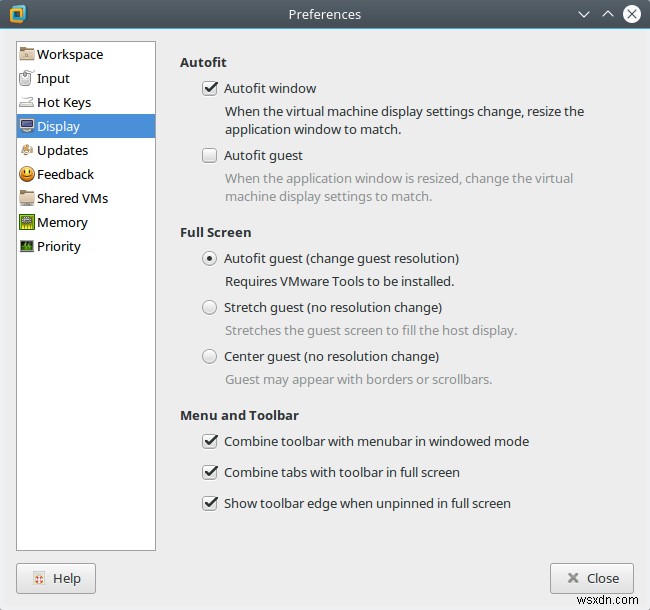650x610 pixels.
Task: Uncheck the Autofit window checkbox
Action: tap(210, 88)
